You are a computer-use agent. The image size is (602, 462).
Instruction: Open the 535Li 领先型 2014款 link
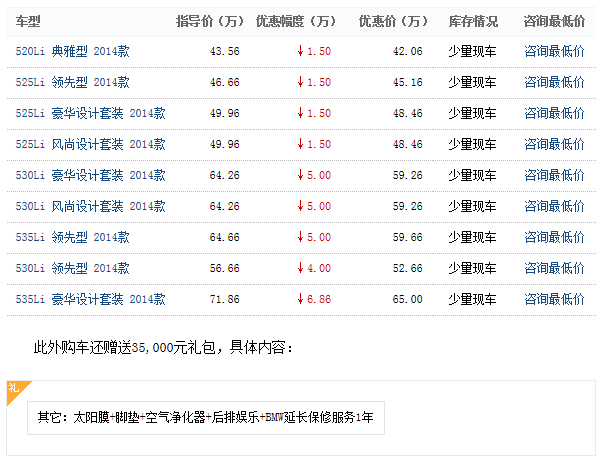point(72,237)
